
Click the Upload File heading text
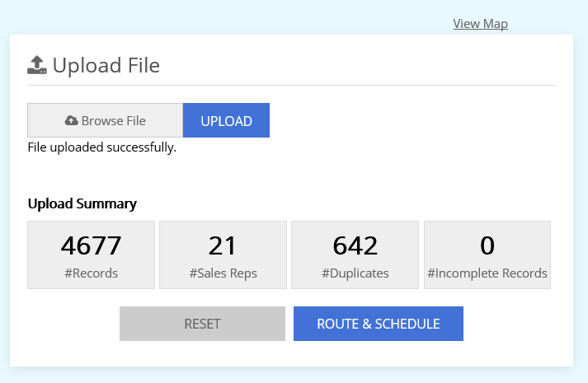point(106,65)
